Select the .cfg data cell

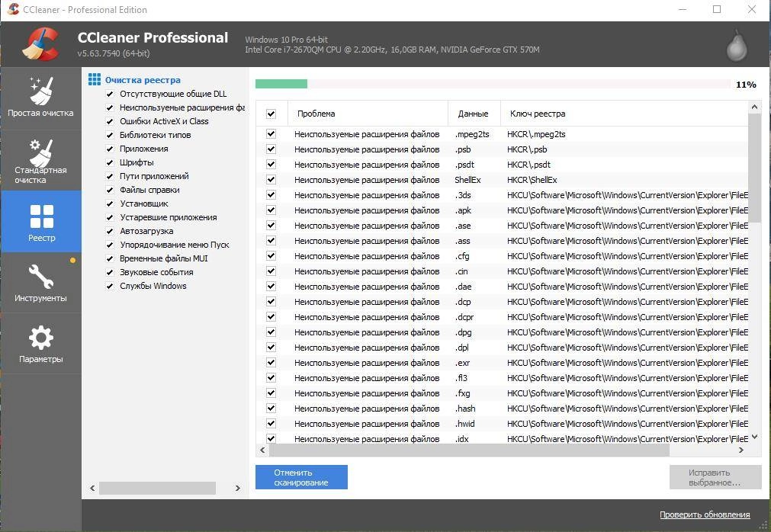(462, 256)
